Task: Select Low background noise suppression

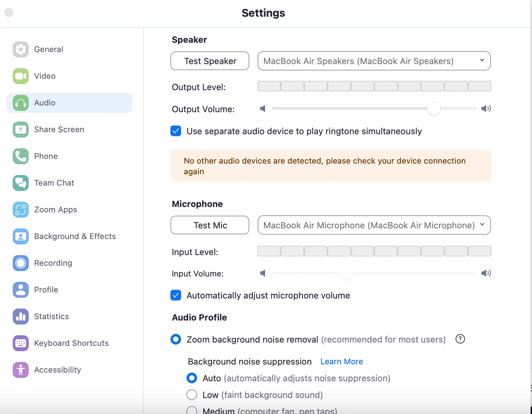Action: click(x=192, y=395)
